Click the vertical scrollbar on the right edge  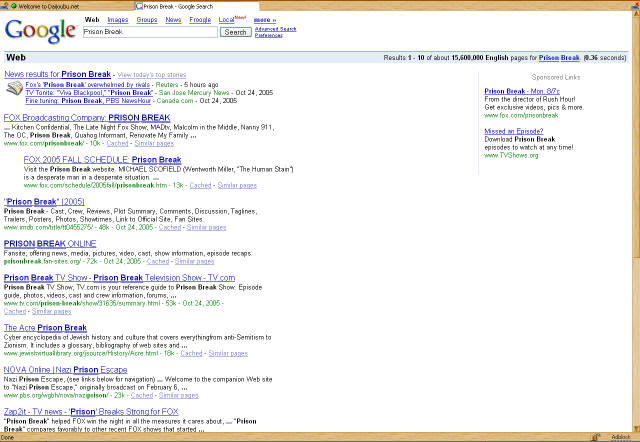click(x=636, y=220)
